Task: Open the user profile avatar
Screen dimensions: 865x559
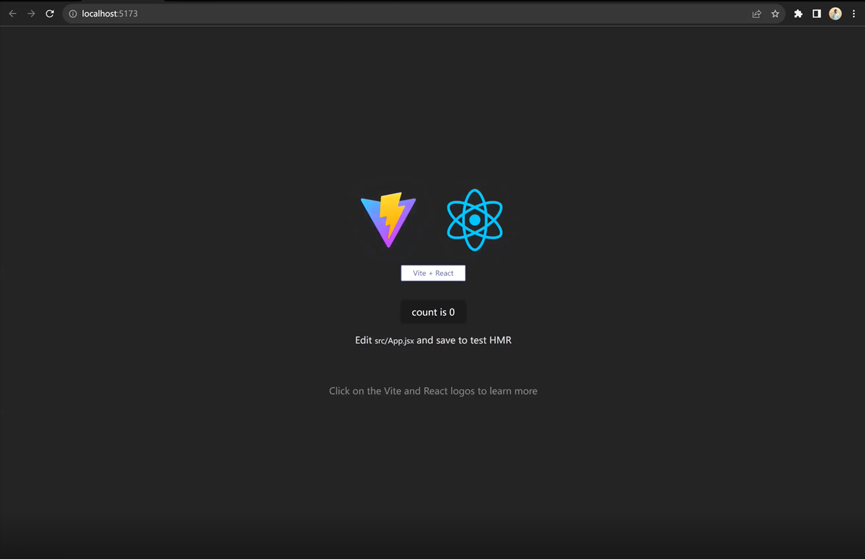Action: [x=835, y=14]
